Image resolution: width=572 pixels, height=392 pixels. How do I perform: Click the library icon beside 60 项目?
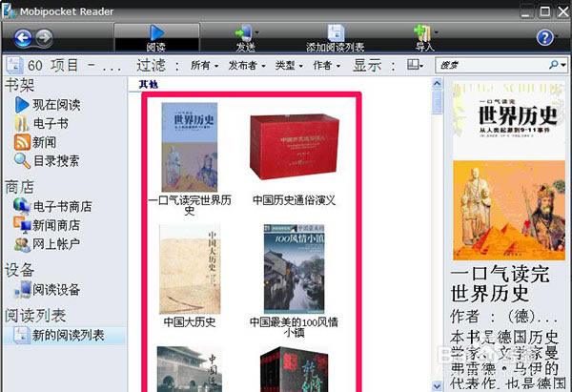[x=13, y=65]
